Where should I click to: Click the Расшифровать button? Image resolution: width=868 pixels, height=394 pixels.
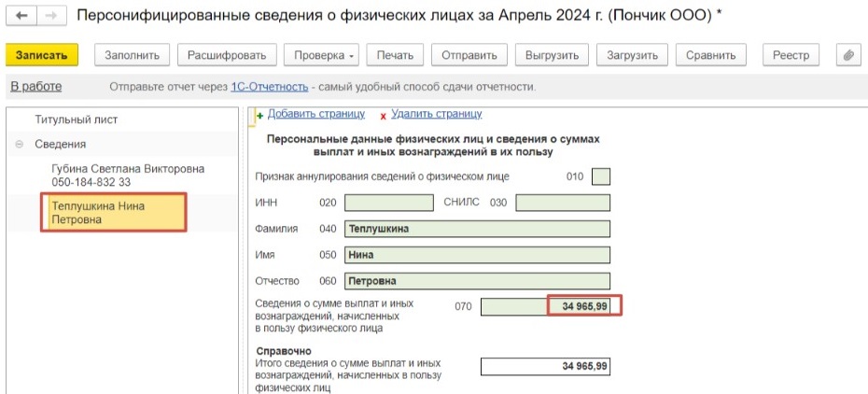tap(227, 55)
